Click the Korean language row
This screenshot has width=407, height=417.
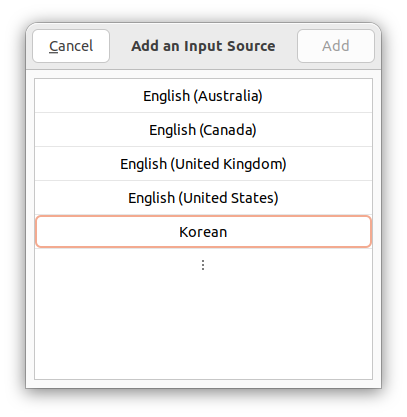click(x=203, y=232)
